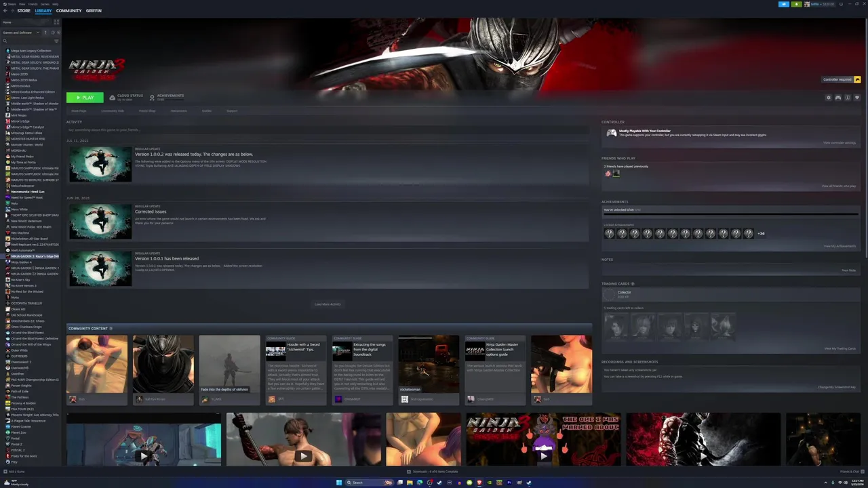Enter Big Picture mode monitor icon
The height and width of the screenshot is (488, 868).
tap(840, 4)
